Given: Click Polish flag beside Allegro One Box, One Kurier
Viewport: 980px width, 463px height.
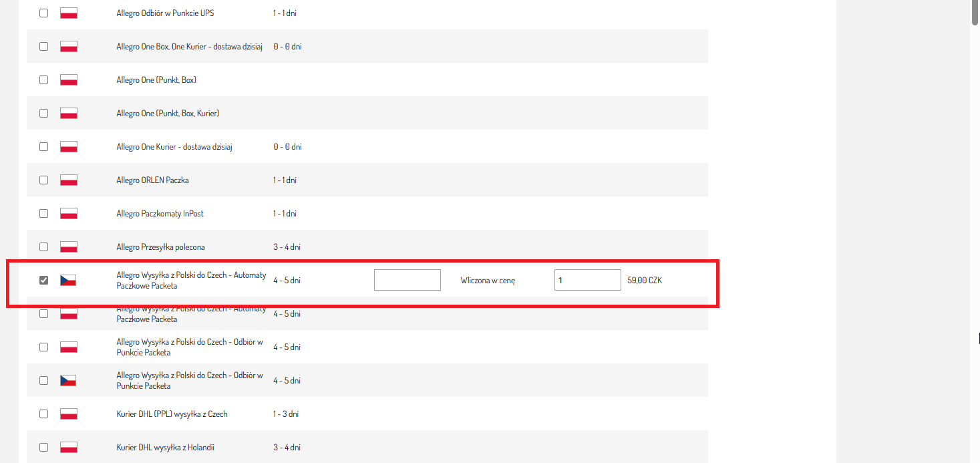Looking at the screenshot, I should (68, 46).
